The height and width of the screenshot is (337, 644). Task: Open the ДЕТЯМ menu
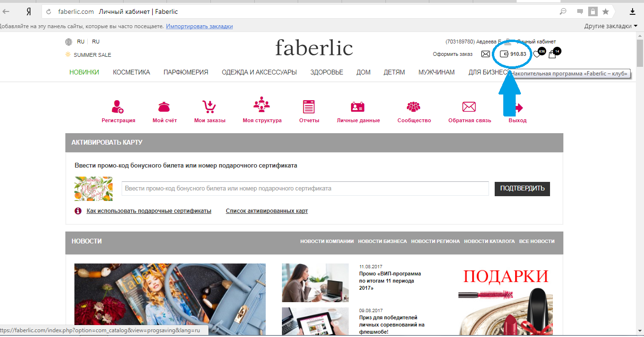(x=394, y=72)
